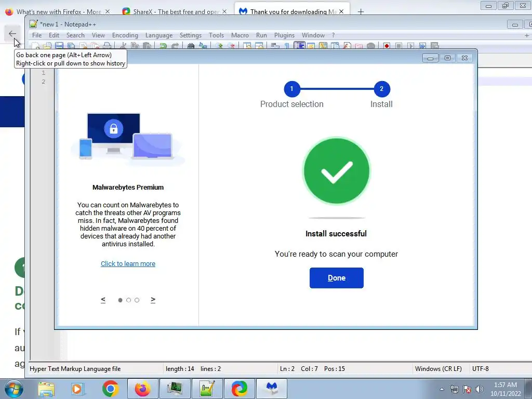
Task: Close the What's new with Firefox tab
Action: pos(107,11)
